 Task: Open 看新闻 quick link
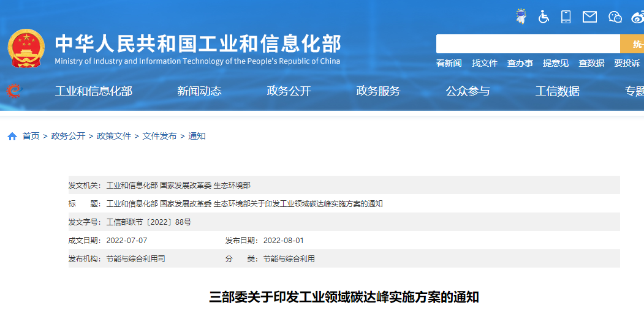pyautogui.click(x=449, y=63)
